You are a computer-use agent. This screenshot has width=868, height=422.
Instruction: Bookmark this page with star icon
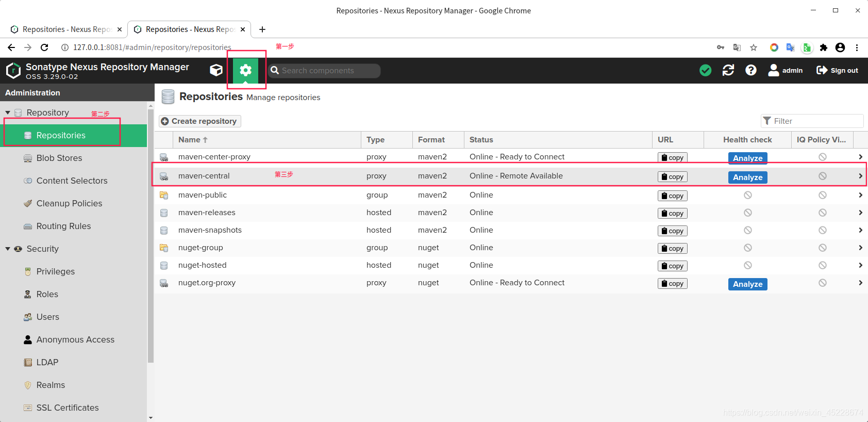[754, 47]
